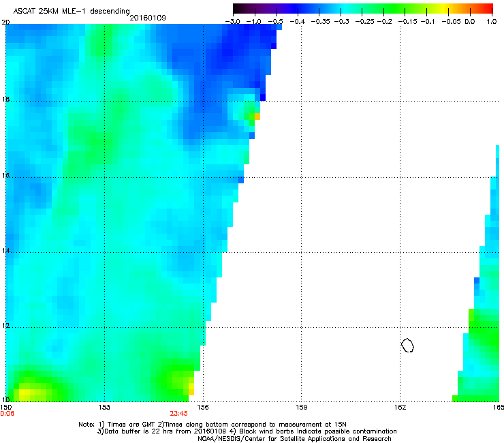Click the longitude label '159' on bottom axis

(302, 408)
